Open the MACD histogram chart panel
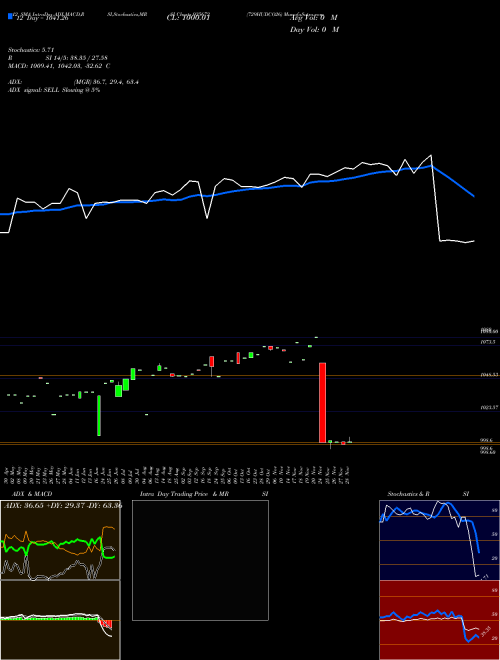 pyautogui.click(x=60, y=620)
